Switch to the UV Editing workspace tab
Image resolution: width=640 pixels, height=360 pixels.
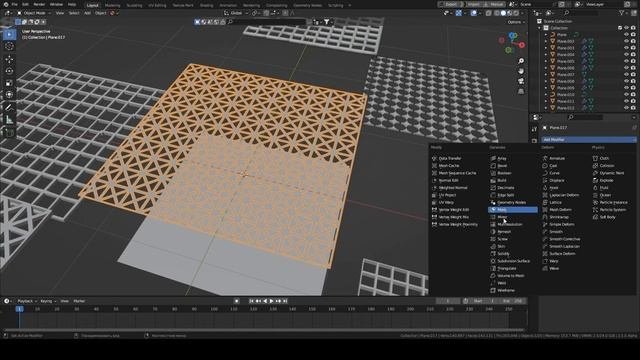[157, 5]
